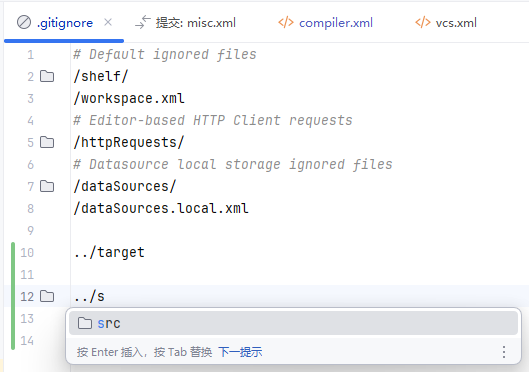
Task: Click the folder icon in the src suggestion
Action: point(85,323)
